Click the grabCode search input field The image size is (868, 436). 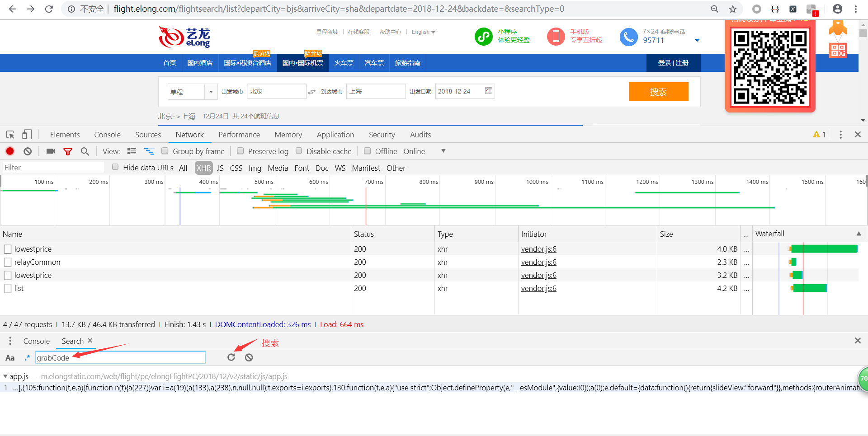(120, 357)
